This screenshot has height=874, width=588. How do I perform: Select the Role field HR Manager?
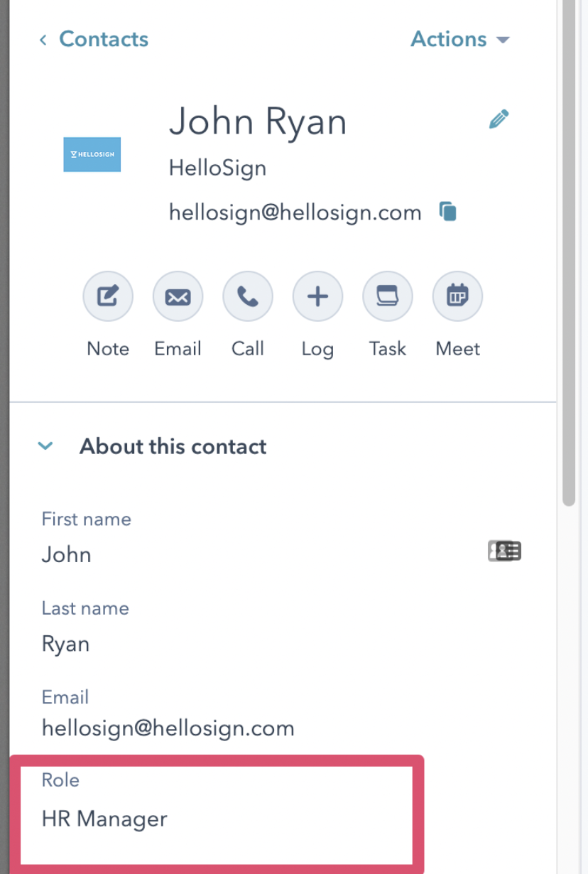104,819
